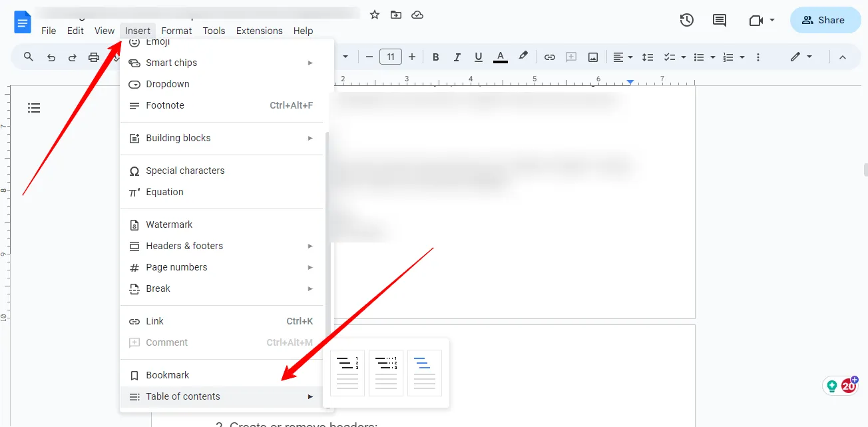Insert a link from the toolbar
Viewport: 868px width, 427px height.
coord(550,57)
